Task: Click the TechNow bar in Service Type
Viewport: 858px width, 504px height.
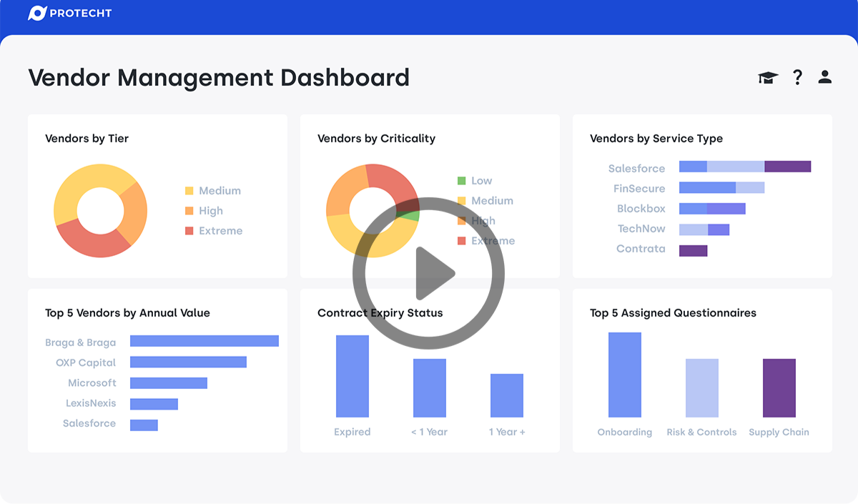Action: click(x=704, y=229)
